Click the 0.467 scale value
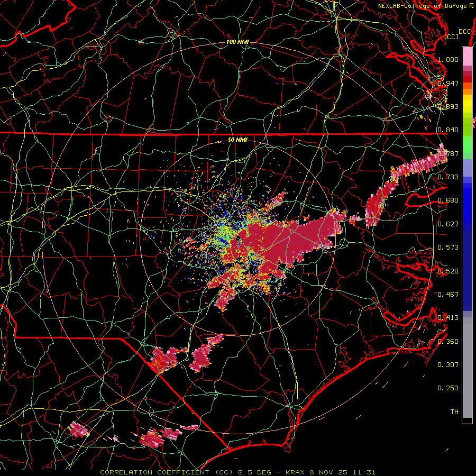 click(x=448, y=294)
